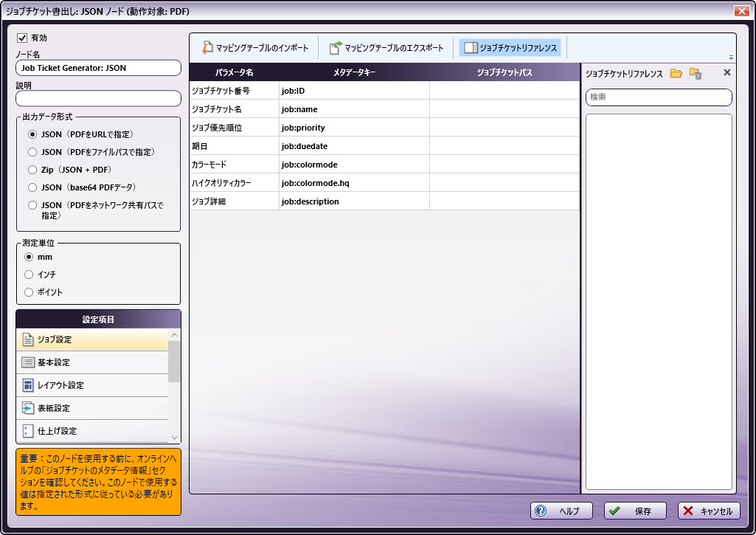Click the 保存 button

(x=635, y=511)
